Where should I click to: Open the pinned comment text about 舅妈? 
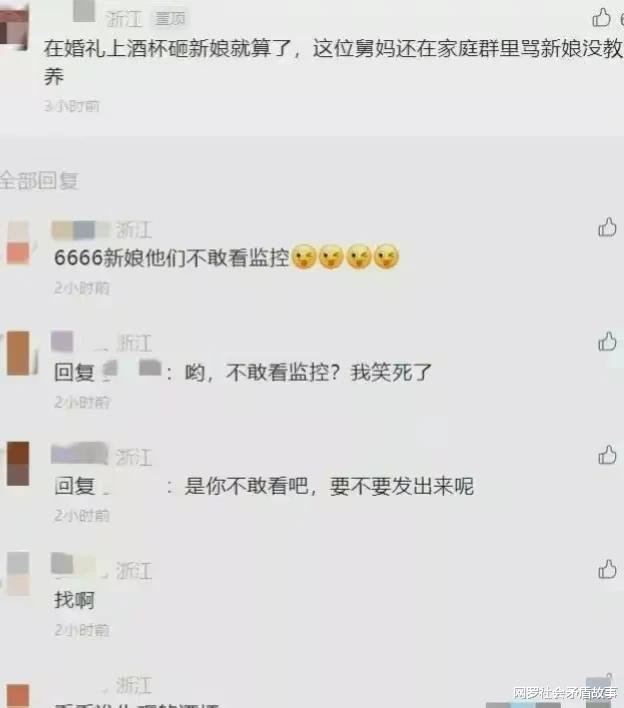[333, 62]
